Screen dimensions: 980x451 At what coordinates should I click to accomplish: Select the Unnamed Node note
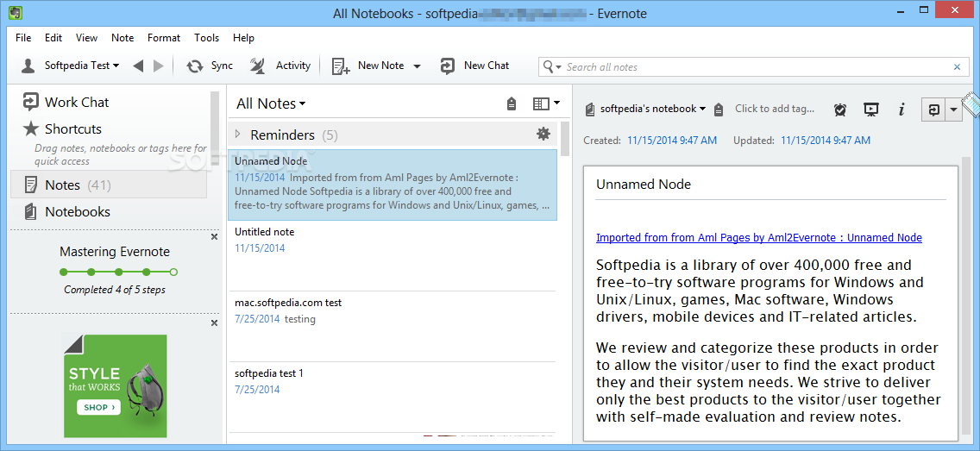tap(393, 185)
